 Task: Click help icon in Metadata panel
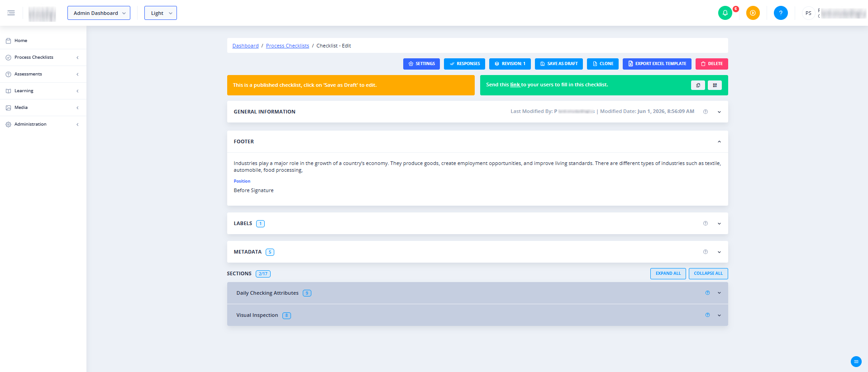(x=705, y=252)
